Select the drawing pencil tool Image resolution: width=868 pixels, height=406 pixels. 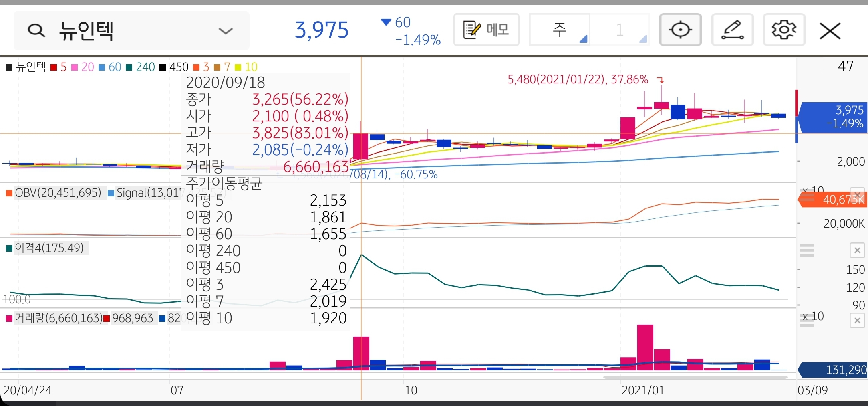pyautogui.click(x=732, y=30)
